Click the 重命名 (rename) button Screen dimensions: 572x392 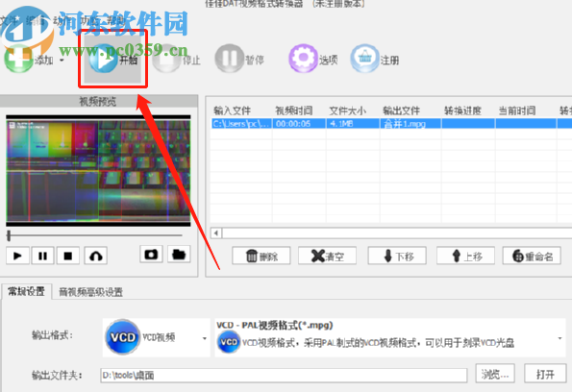[532, 256]
